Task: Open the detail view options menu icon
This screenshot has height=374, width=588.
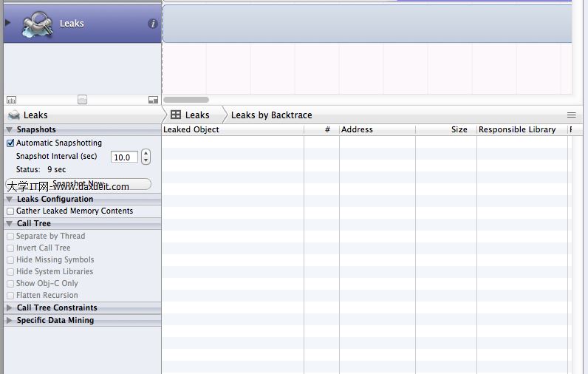Action: (571, 115)
